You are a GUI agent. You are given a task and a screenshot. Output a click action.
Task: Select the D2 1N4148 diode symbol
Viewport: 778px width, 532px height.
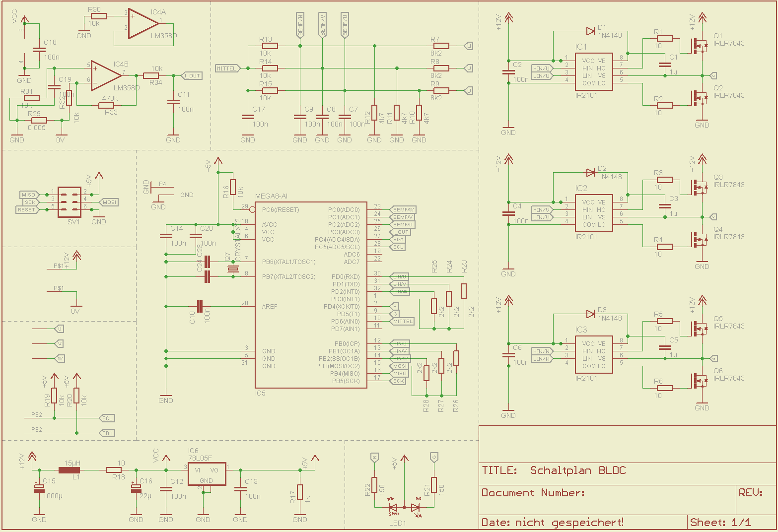(590, 173)
